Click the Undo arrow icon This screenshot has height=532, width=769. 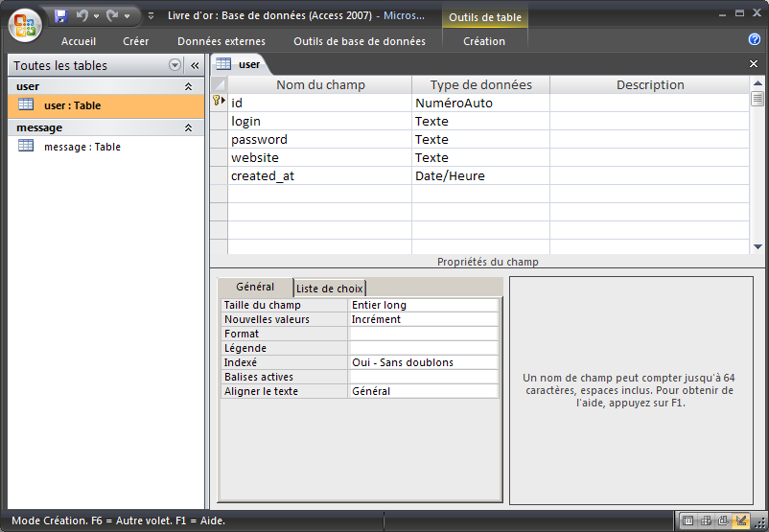pos(82,15)
